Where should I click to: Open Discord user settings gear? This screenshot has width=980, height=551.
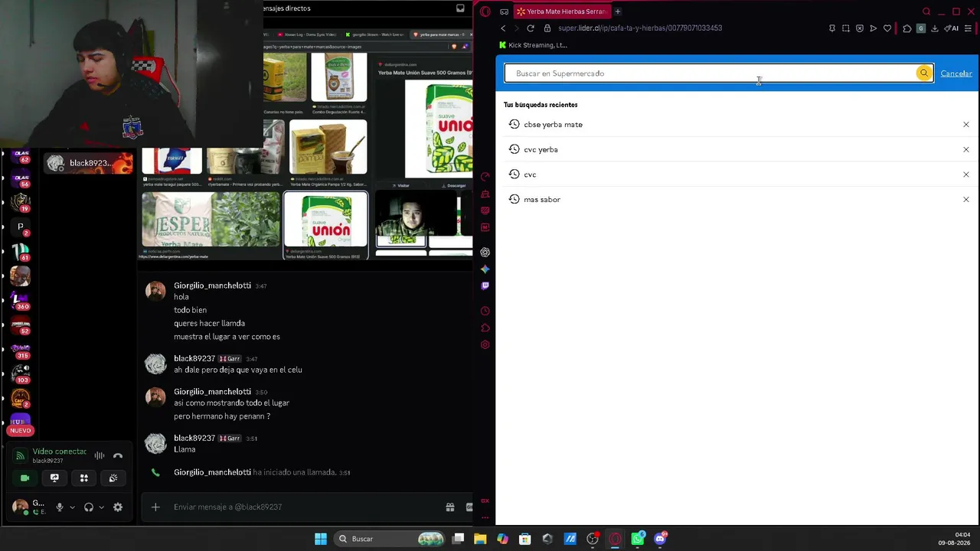pyautogui.click(x=118, y=507)
